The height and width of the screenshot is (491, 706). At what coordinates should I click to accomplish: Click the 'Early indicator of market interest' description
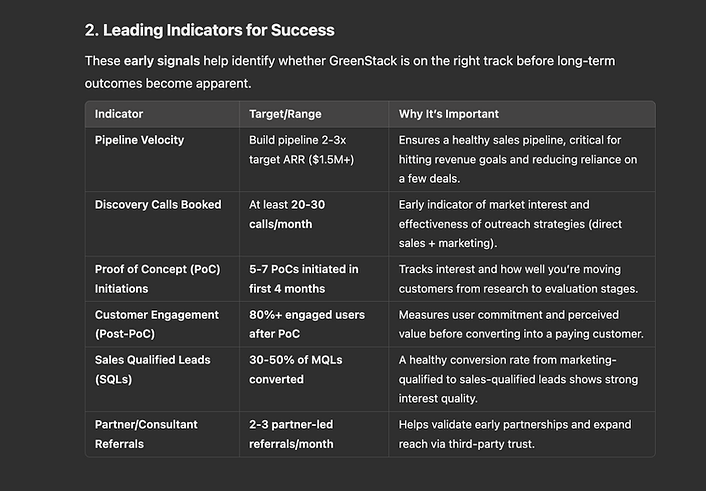[510, 224]
